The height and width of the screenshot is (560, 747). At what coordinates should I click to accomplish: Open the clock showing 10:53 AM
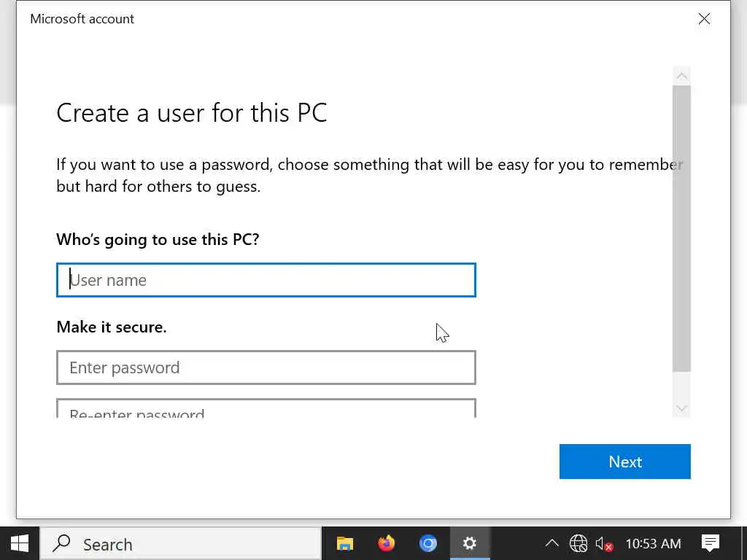point(653,543)
